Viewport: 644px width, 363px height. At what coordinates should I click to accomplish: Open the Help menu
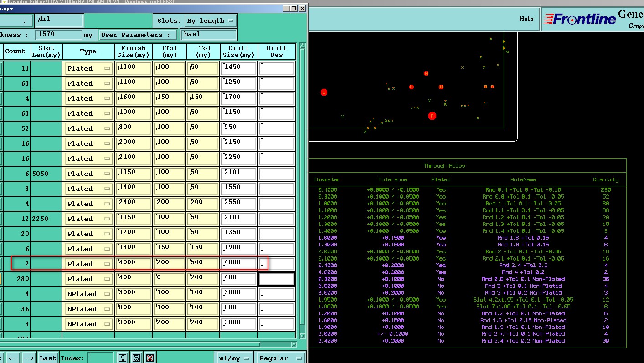526,19
